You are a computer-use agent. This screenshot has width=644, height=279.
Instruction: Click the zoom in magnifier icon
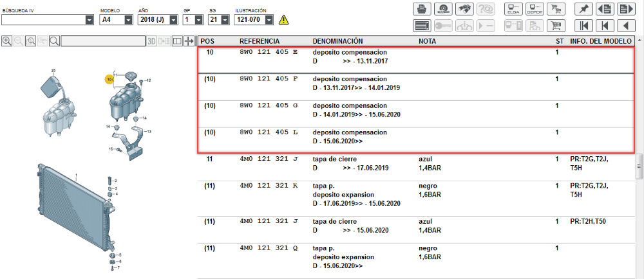(6, 40)
